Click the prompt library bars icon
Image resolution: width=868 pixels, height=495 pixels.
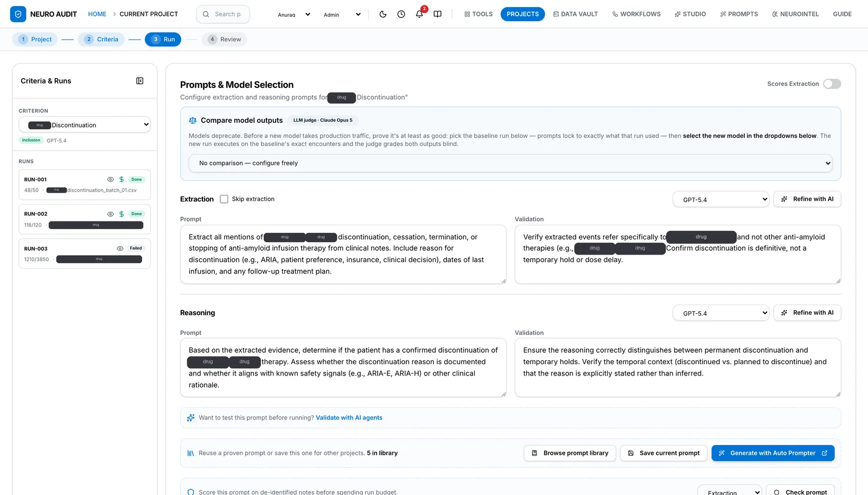(190, 453)
